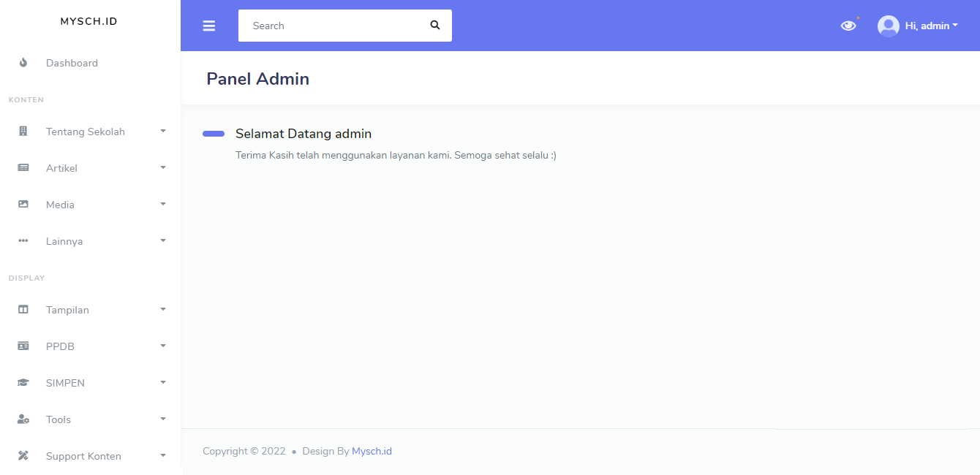
Task: Click the Selamat Datang admin text
Action: (304, 134)
